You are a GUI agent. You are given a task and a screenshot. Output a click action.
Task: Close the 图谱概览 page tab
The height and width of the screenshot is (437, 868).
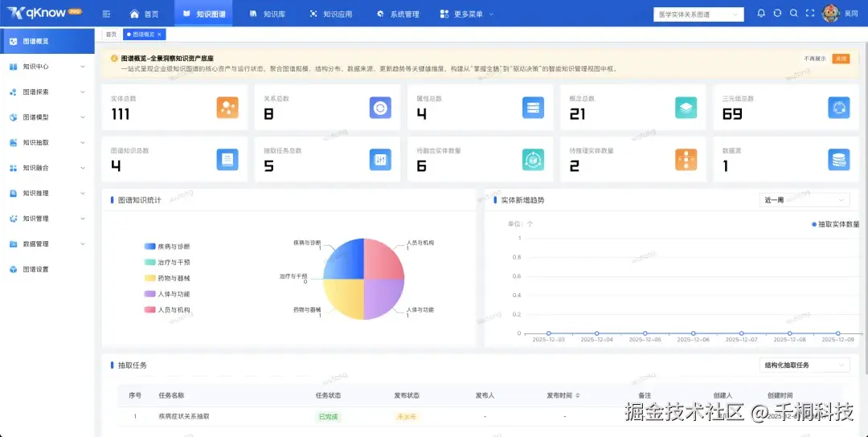[159, 35]
